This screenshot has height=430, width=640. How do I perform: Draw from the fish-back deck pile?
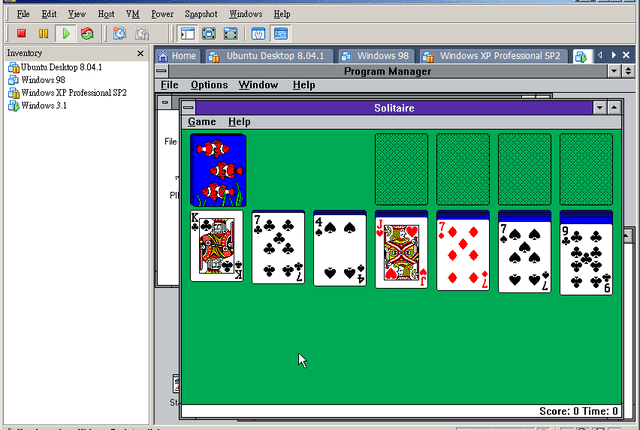tap(218, 170)
